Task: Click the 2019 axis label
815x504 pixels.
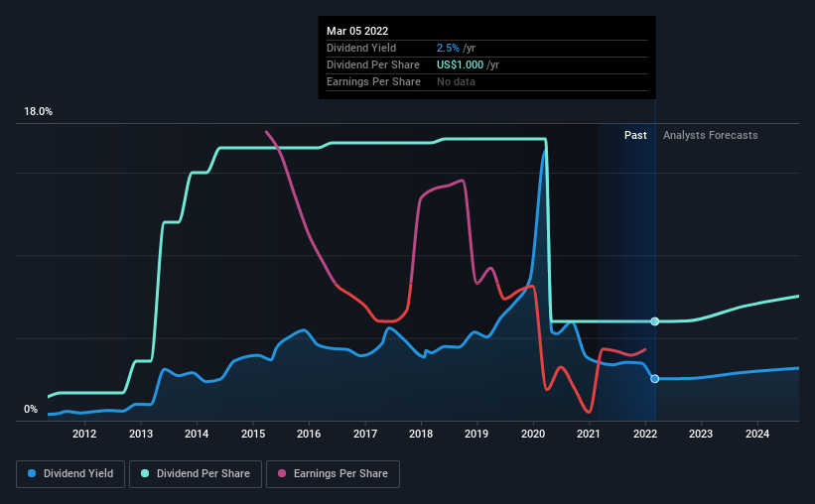Action: pyautogui.click(x=476, y=434)
